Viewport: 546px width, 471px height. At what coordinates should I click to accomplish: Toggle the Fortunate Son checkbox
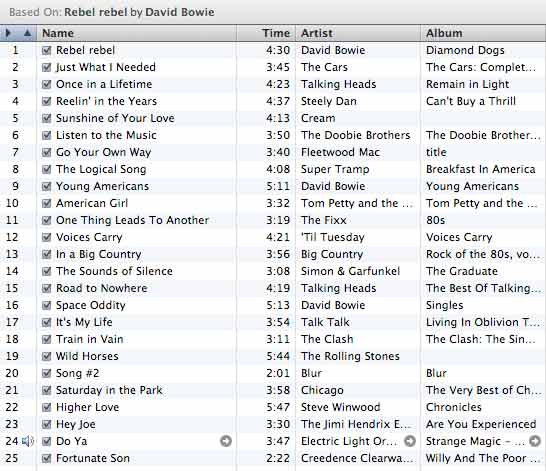coord(46,458)
